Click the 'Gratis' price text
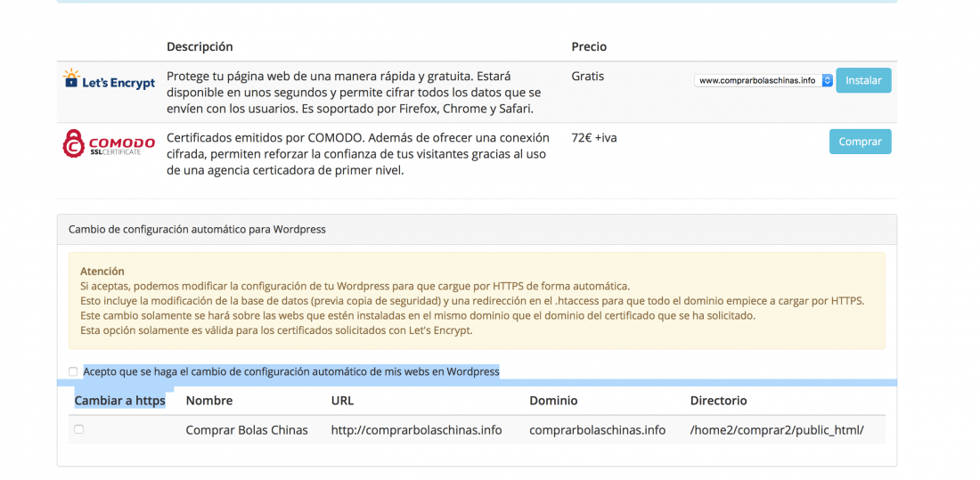This screenshot has height=480, width=980. (587, 77)
